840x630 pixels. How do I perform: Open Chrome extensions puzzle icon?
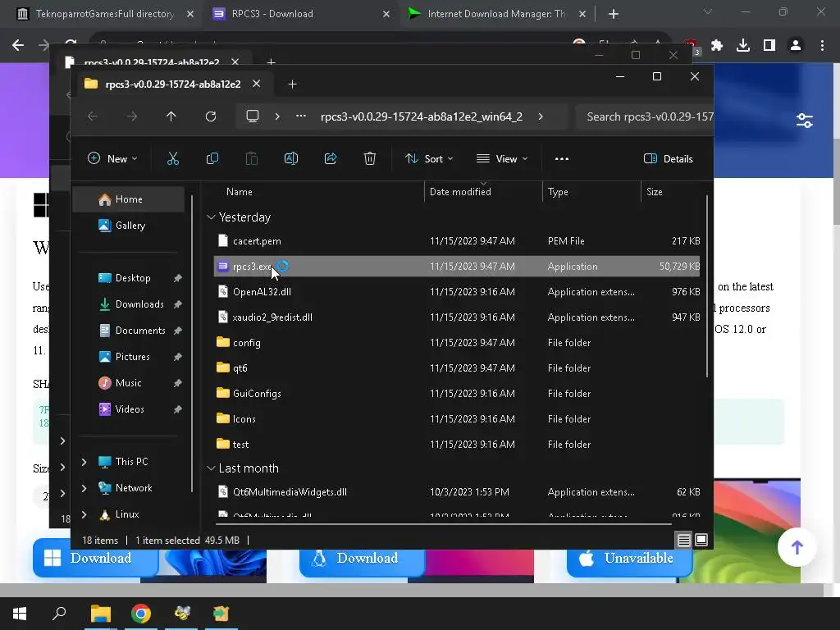[717, 46]
